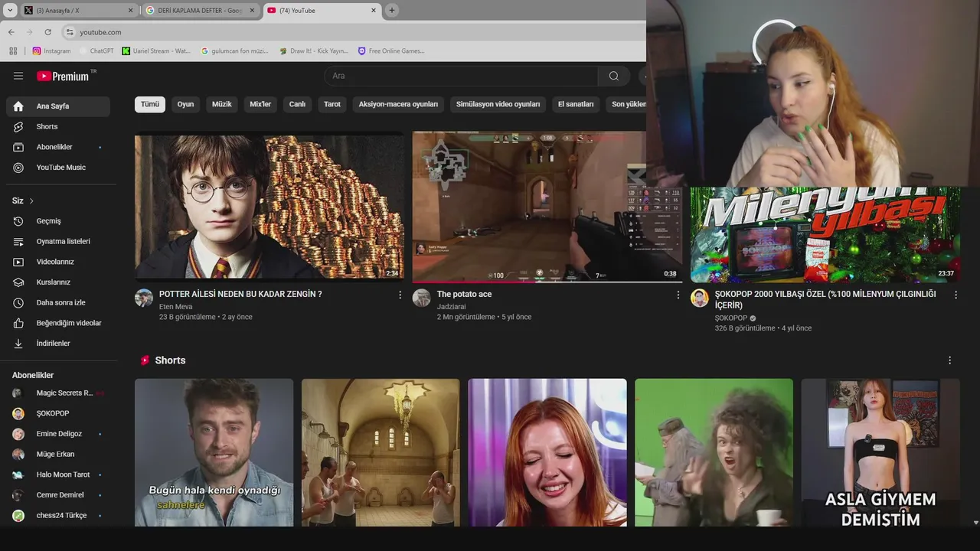View site information icon in address bar
980x551 pixels.
click(70, 32)
